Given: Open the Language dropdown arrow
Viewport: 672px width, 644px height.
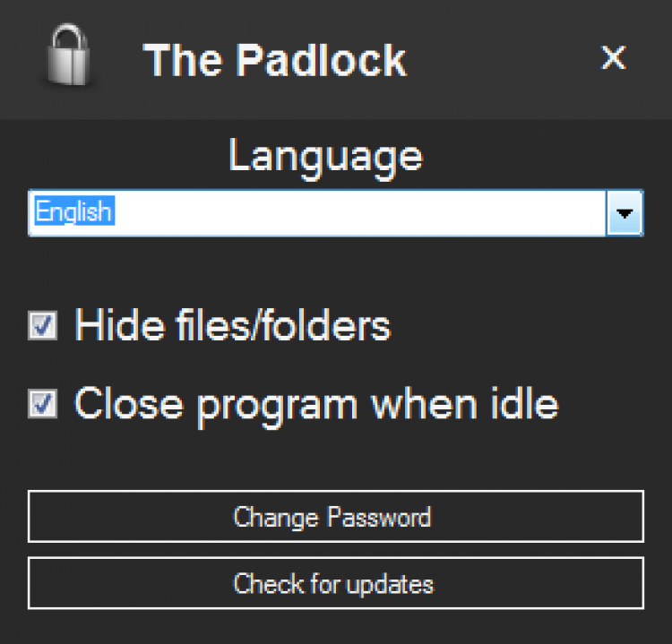Looking at the screenshot, I should pos(625,213).
